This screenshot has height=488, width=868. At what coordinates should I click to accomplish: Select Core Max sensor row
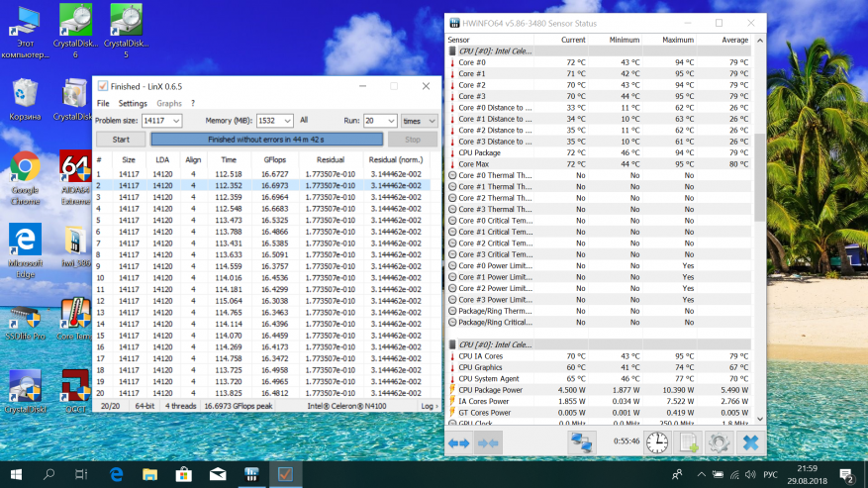click(x=599, y=164)
